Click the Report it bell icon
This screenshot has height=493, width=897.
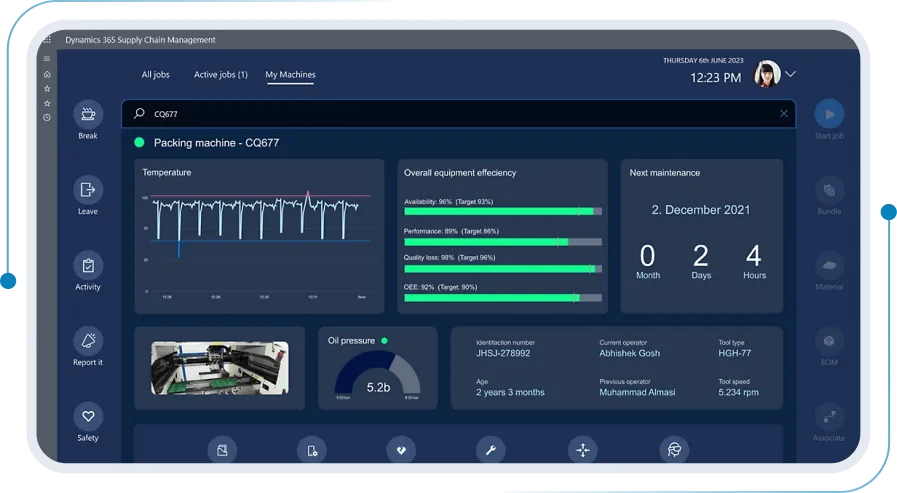[88, 341]
